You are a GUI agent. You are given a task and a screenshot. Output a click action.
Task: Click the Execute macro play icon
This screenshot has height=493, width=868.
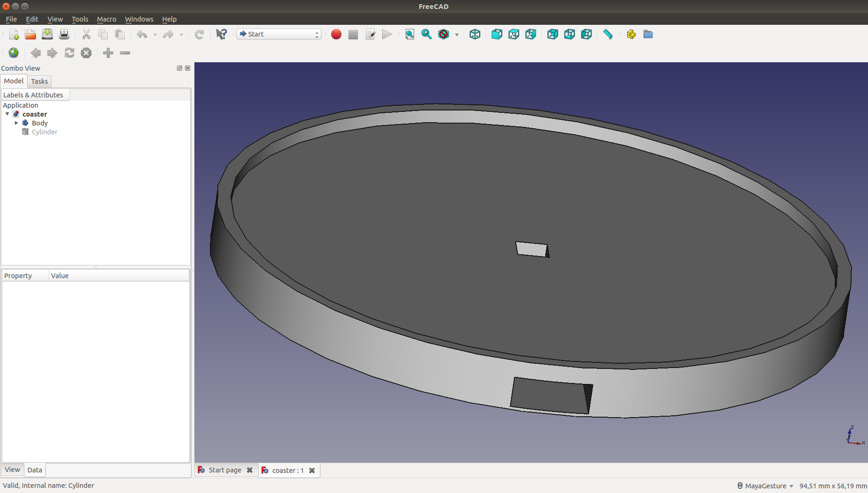[386, 34]
